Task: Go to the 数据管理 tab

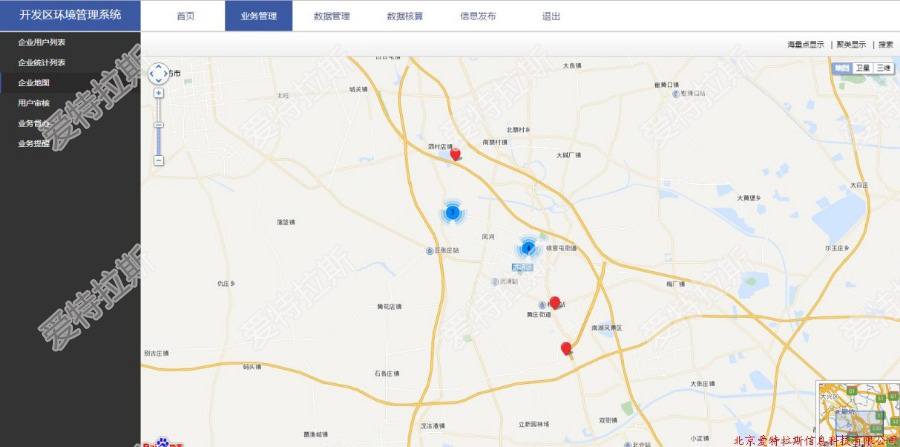Action: [x=331, y=16]
